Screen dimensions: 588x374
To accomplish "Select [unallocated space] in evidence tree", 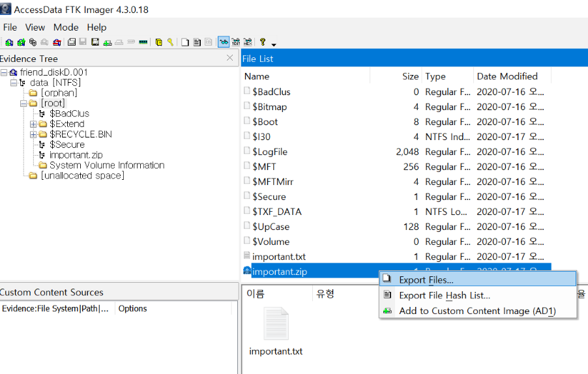I will (x=83, y=176).
